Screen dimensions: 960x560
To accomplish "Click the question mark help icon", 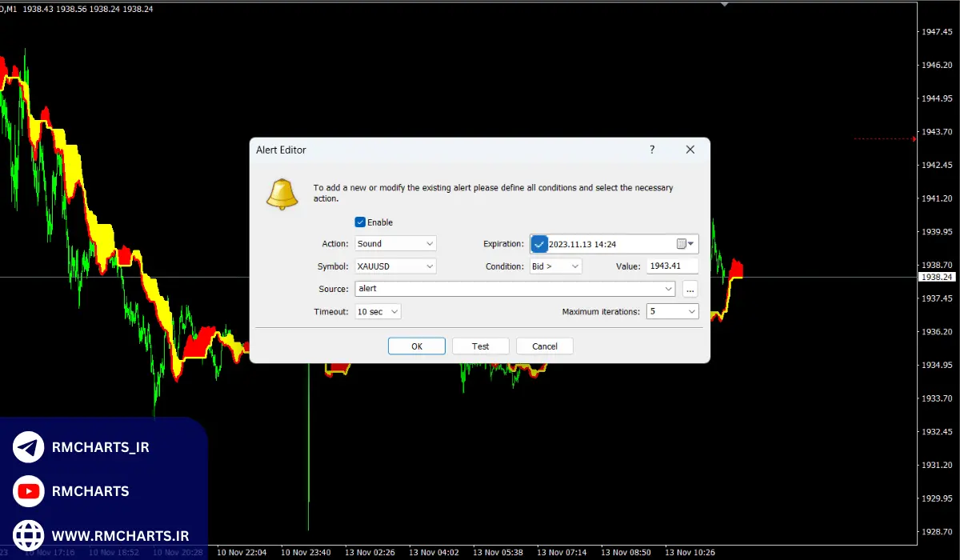I will 652,150.
